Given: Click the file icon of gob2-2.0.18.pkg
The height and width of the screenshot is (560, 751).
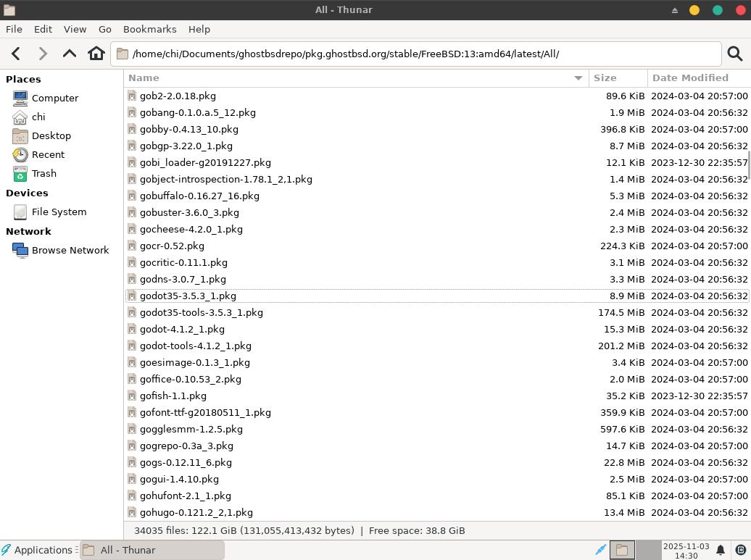Looking at the screenshot, I should coord(132,96).
